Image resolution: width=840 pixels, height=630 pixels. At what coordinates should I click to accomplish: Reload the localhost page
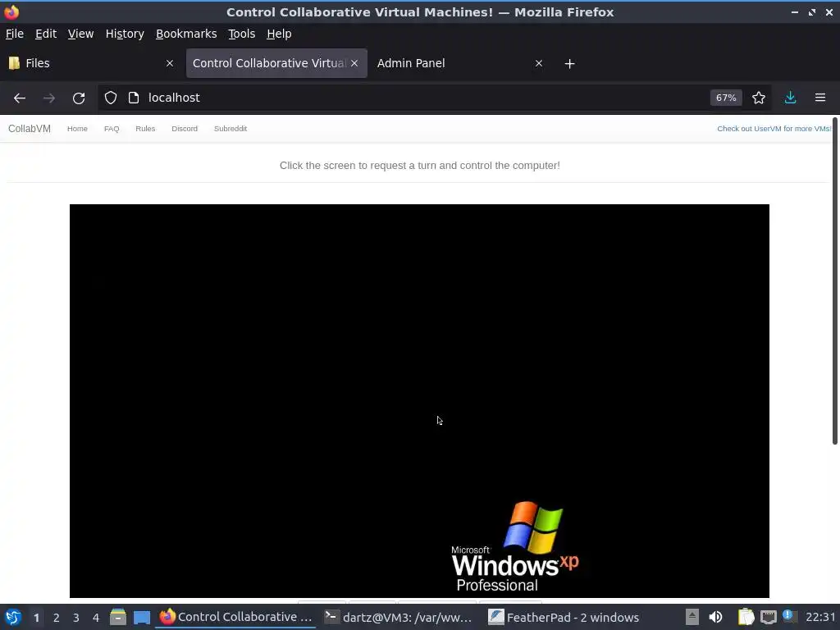coord(79,98)
